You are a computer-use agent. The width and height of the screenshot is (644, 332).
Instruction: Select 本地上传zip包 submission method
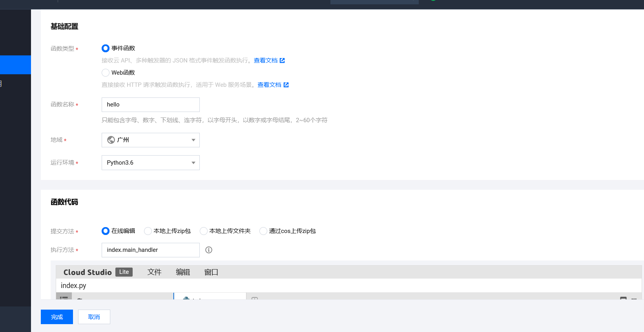pyautogui.click(x=148, y=231)
